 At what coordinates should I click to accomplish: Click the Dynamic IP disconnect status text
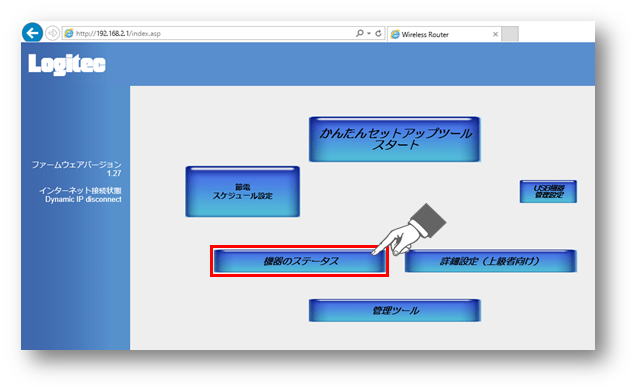coord(83,199)
